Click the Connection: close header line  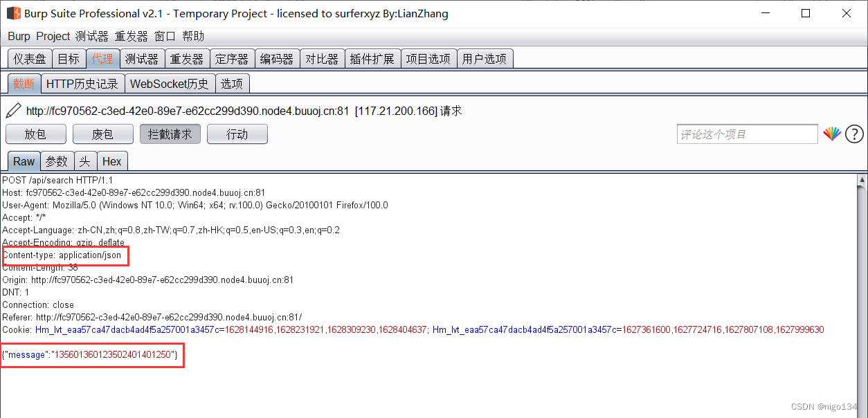tap(38, 305)
